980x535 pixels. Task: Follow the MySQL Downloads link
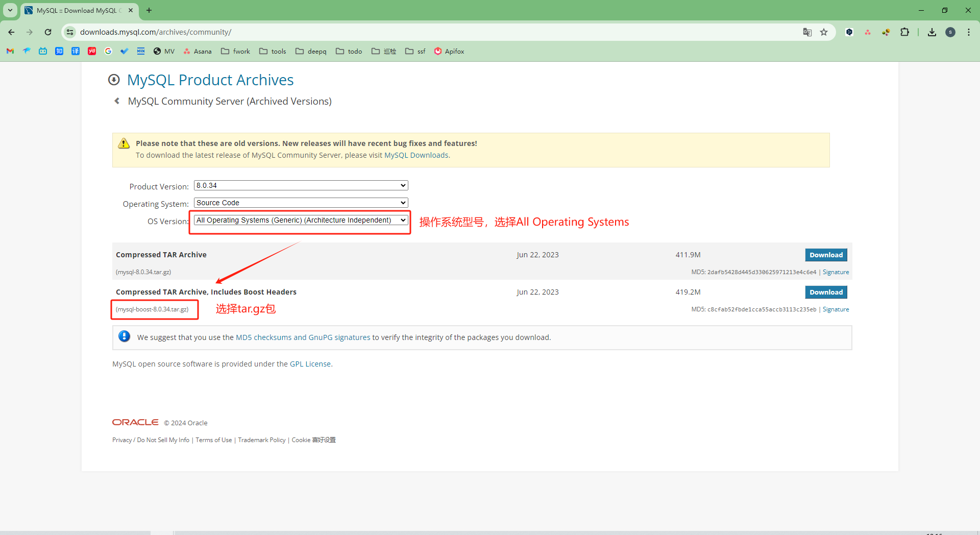click(x=416, y=155)
